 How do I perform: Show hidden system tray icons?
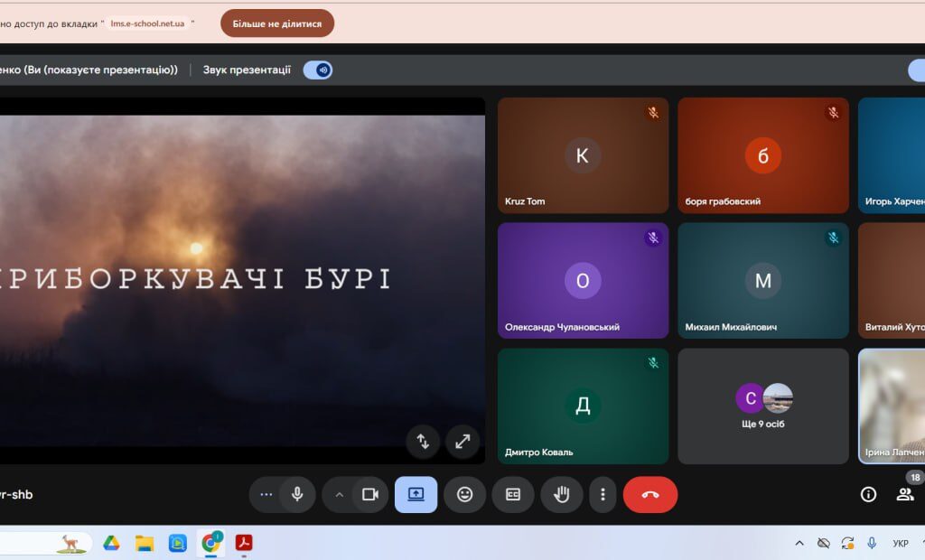click(799, 543)
